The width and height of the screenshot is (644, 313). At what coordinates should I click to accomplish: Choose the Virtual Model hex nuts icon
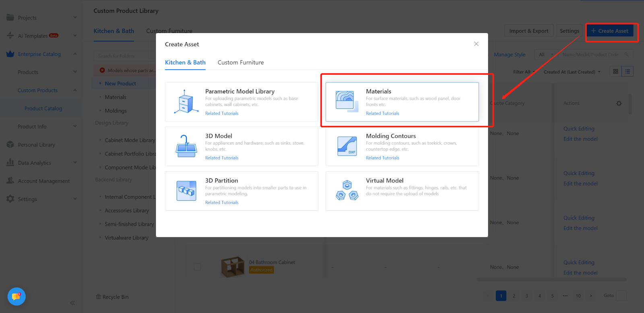pos(347,191)
